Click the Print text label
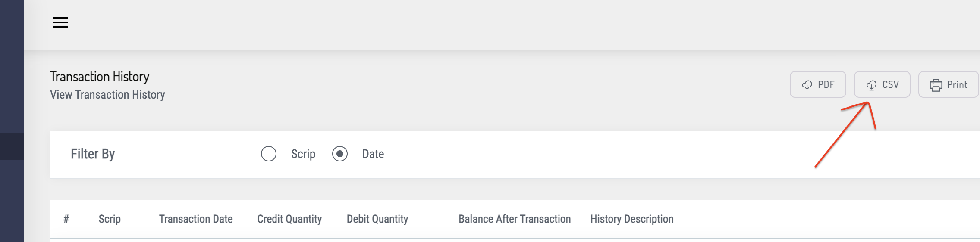The width and height of the screenshot is (980, 242). coord(957,85)
